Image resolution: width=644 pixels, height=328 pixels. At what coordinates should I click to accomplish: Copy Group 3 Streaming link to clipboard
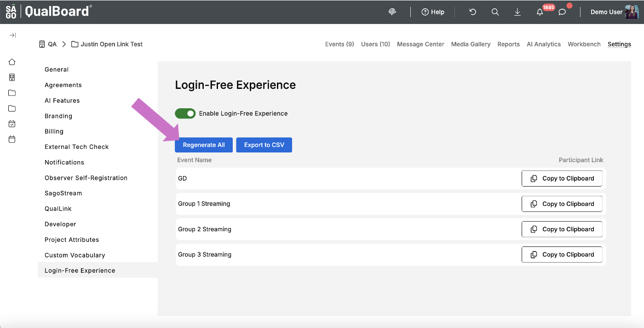point(562,254)
